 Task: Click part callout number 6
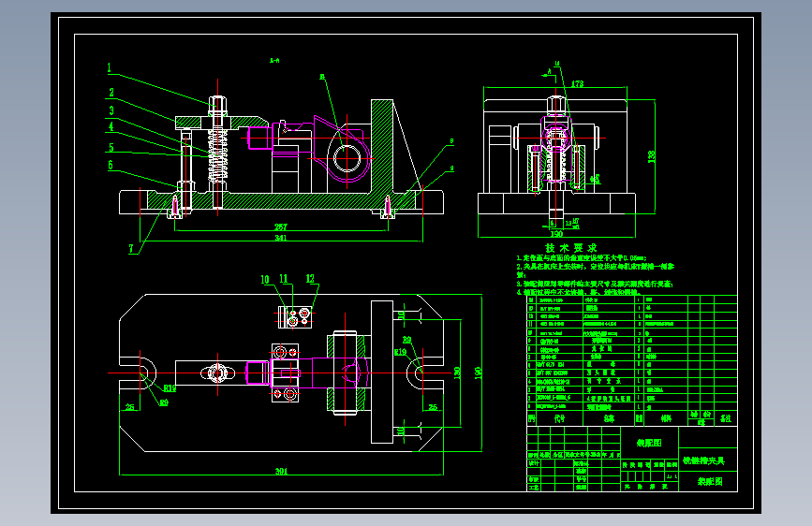[111, 165]
